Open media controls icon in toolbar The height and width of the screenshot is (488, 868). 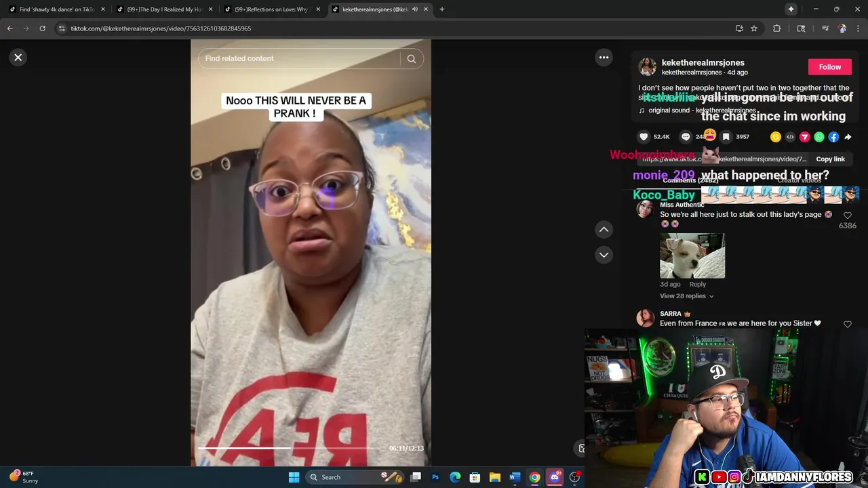click(x=825, y=28)
